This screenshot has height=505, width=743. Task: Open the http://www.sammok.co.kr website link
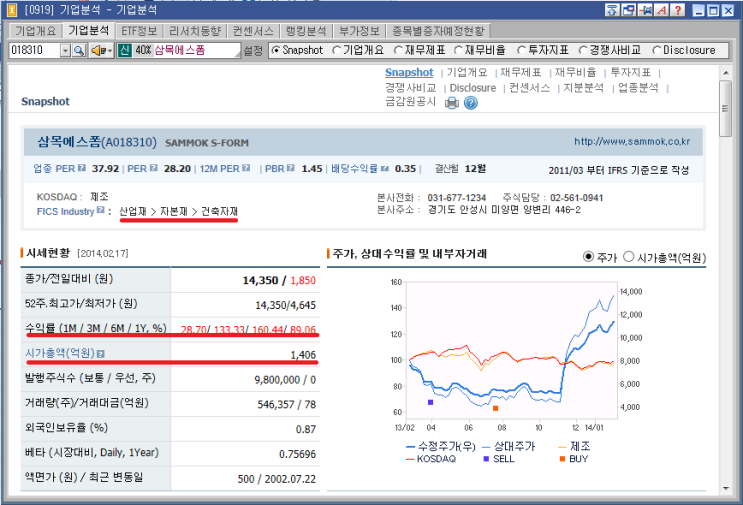[x=632, y=141]
